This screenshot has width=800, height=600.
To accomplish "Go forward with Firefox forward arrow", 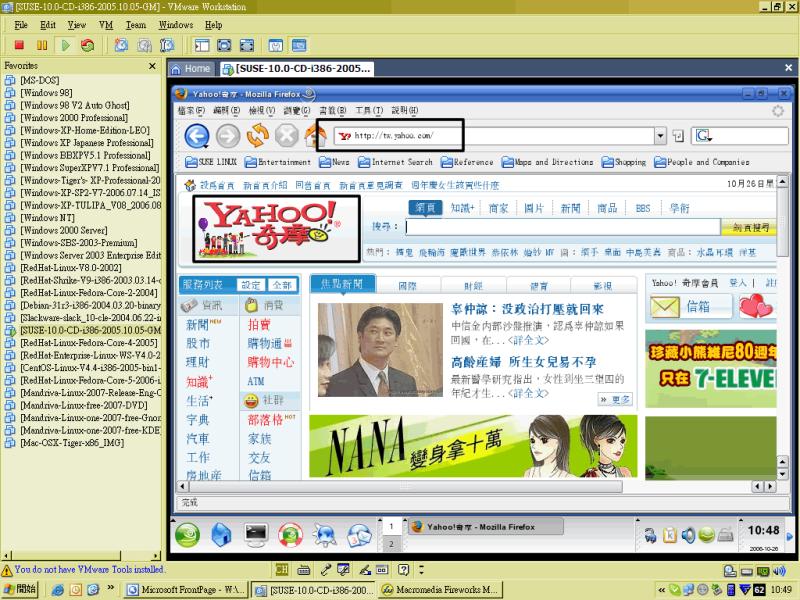I will click(228, 136).
